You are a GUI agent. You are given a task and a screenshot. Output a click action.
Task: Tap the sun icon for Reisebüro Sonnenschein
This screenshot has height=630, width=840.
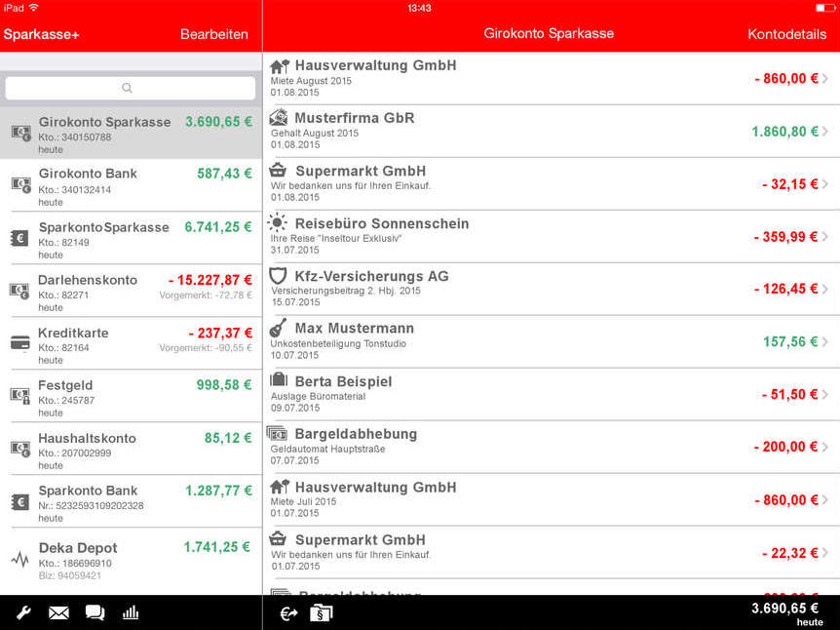tap(277, 222)
